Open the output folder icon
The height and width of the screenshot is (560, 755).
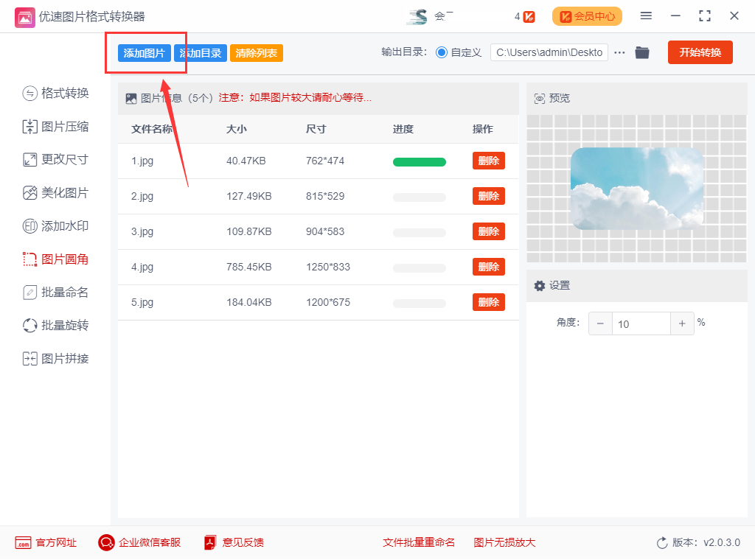(642, 52)
